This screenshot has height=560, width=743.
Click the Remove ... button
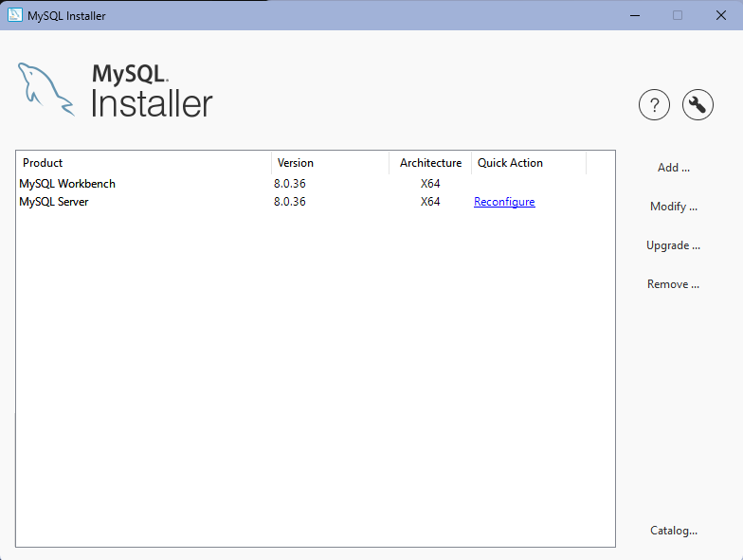click(x=673, y=284)
